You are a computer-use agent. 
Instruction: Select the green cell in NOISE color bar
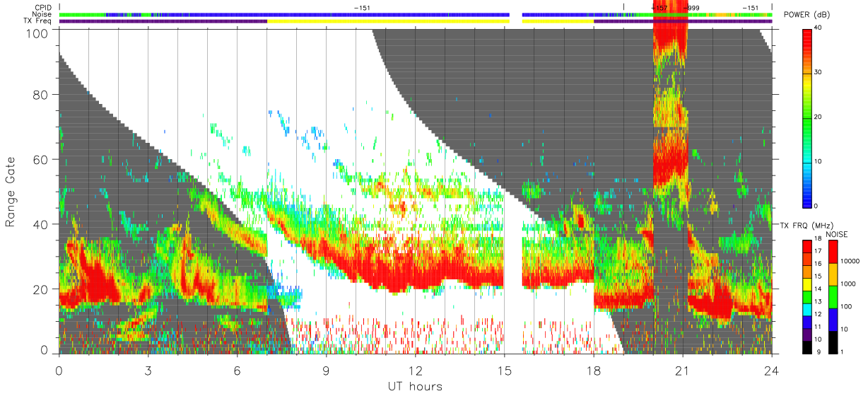pyautogui.click(x=833, y=296)
